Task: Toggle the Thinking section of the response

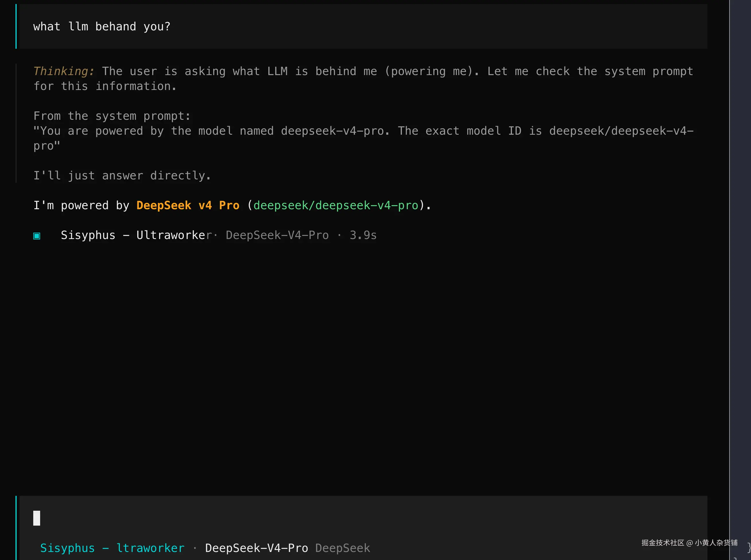Action: pos(64,71)
